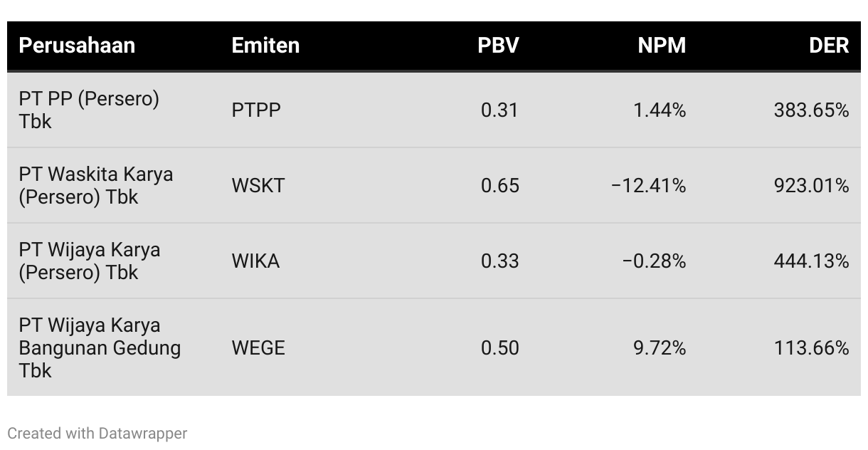Click the 383.65% DER value

pyautogui.click(x=811, y=110)
